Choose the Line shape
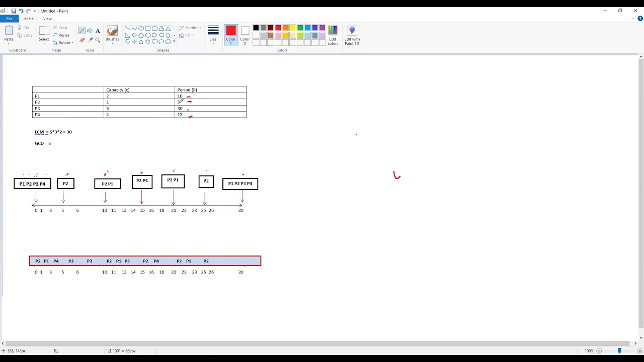 (x=128, y=28)
